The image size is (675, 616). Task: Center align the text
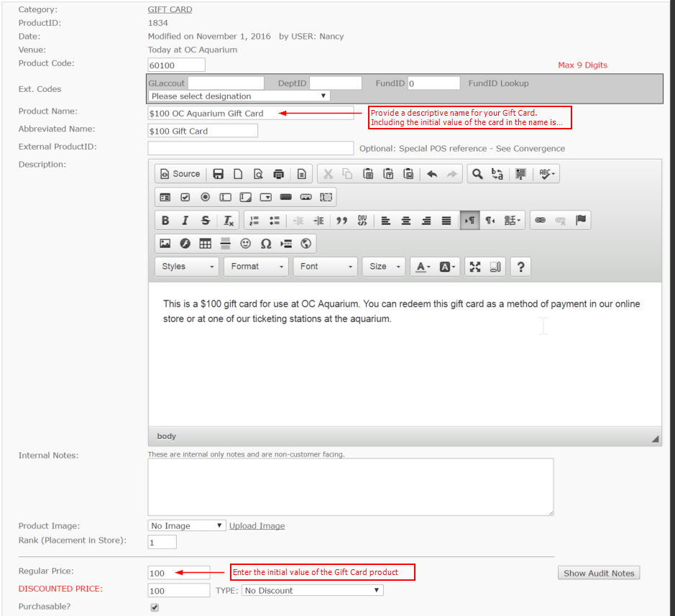tap(406, 221)
